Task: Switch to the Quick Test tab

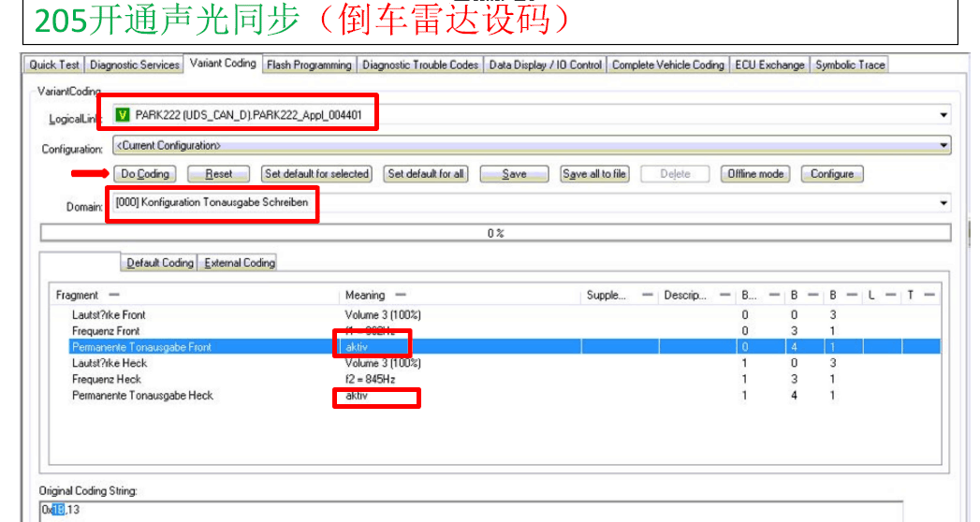Action: (x=54, y=65)
